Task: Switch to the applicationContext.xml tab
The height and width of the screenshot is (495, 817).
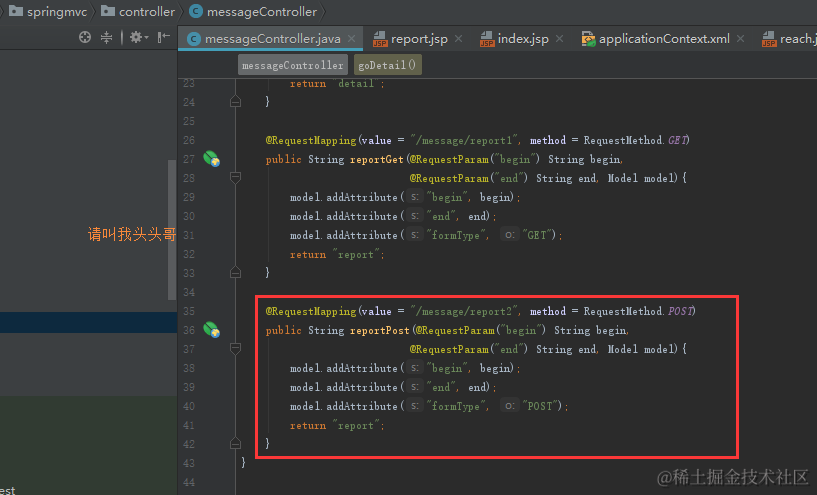Action: tap(663, 39)
